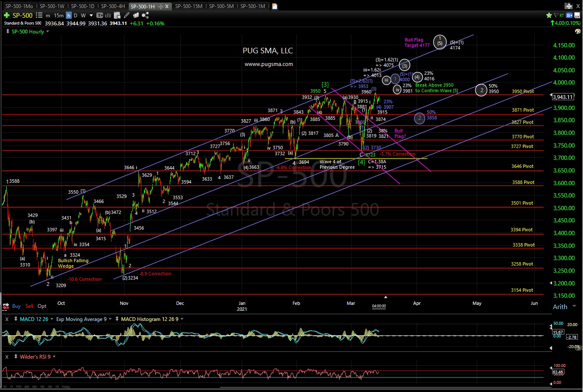Click the green plus add-symbol icon

[x=7, y=15]
